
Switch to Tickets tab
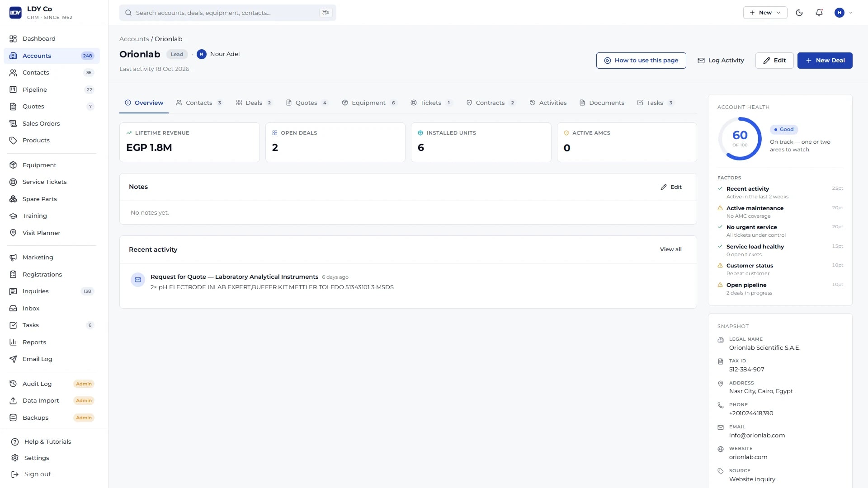[x=431, y=103]
